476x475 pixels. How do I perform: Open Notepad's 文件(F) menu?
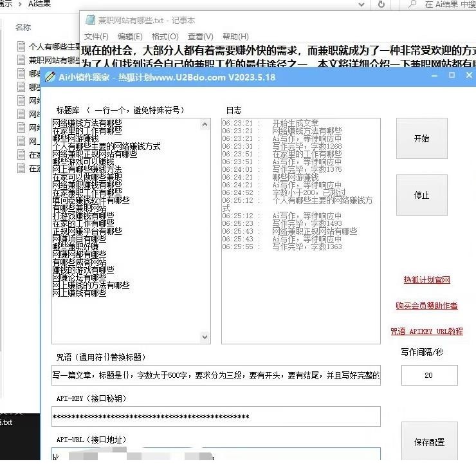pyautogui.click(x=96, y=37)
